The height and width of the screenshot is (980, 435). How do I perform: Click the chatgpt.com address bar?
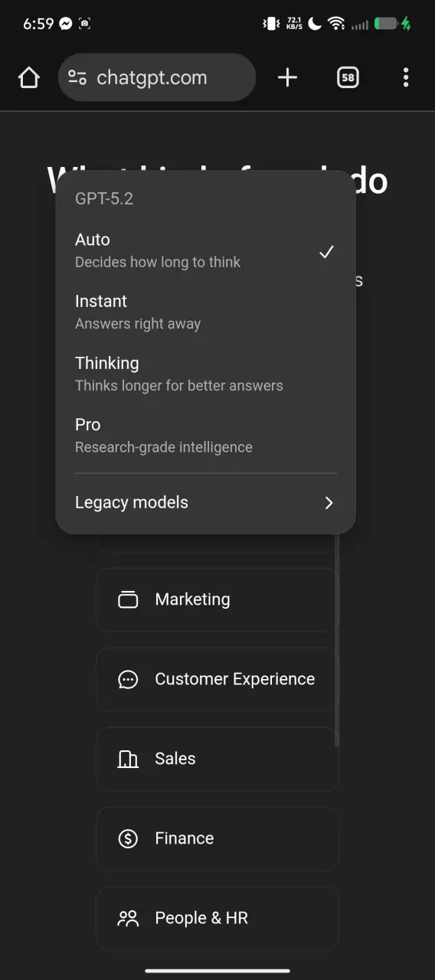coord(157,77)
